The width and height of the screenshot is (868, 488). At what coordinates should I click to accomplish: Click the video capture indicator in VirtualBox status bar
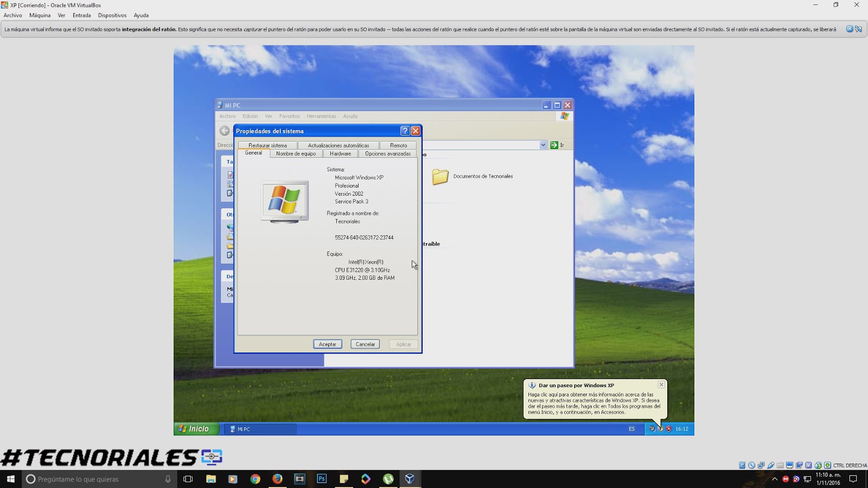(x=799, y=465)
